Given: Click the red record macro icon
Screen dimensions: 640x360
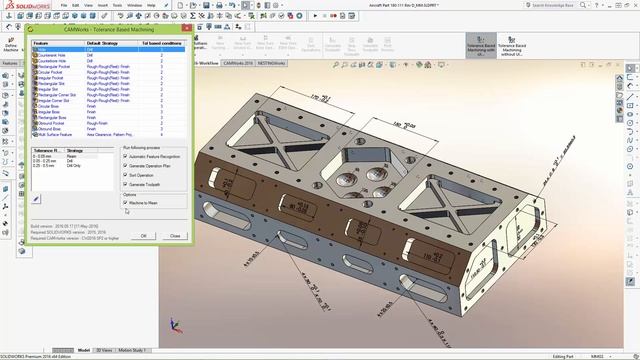Looking at the screenshot, I should 333,16.
